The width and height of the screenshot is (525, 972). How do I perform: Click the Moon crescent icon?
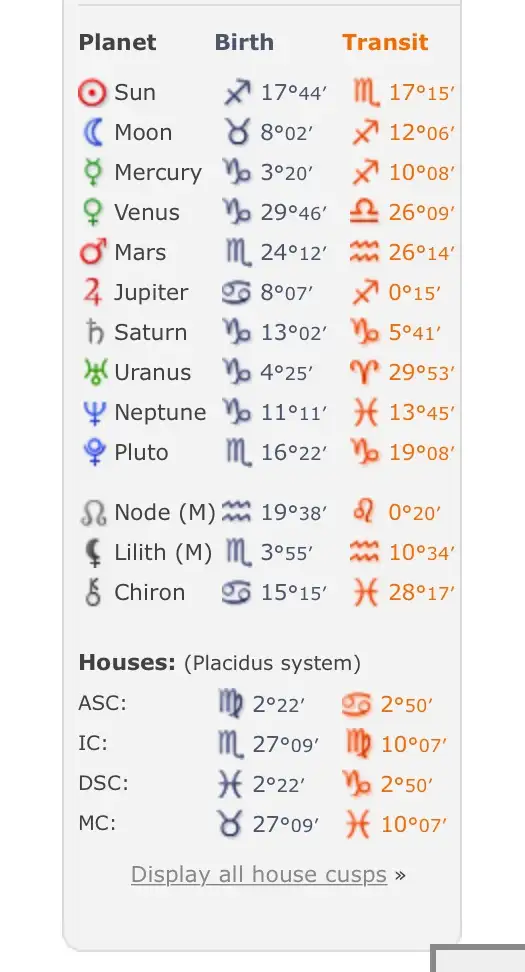pos(93,133)
